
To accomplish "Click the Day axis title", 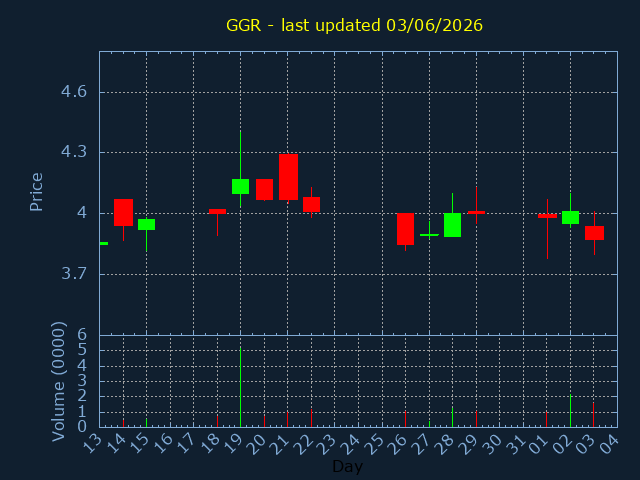I will [347, 466].
